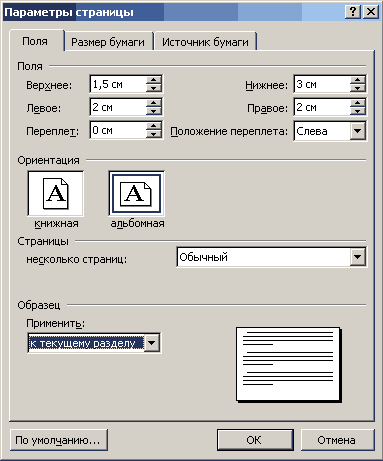Increase the Переплет gutter value
The width and height of the screenshot is (383, 461).
tap(154, 126)
